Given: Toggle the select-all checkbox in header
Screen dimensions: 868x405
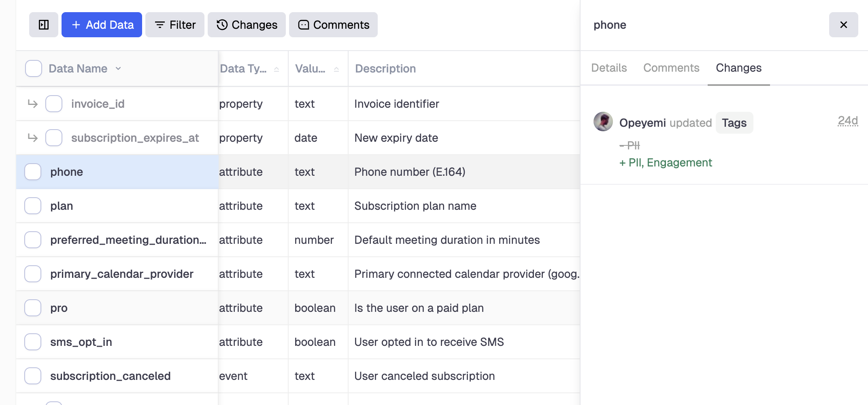Looking at the screenshot, I should pyautogui.click(x=34, y=68).
